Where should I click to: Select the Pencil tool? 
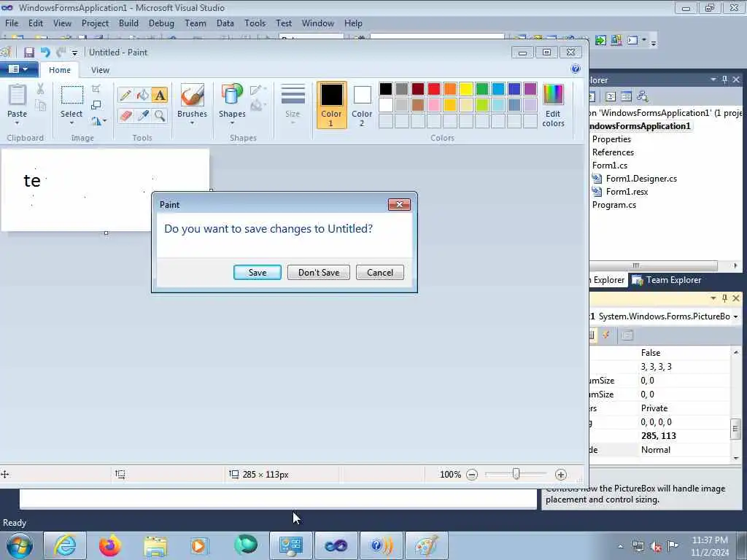125,96
